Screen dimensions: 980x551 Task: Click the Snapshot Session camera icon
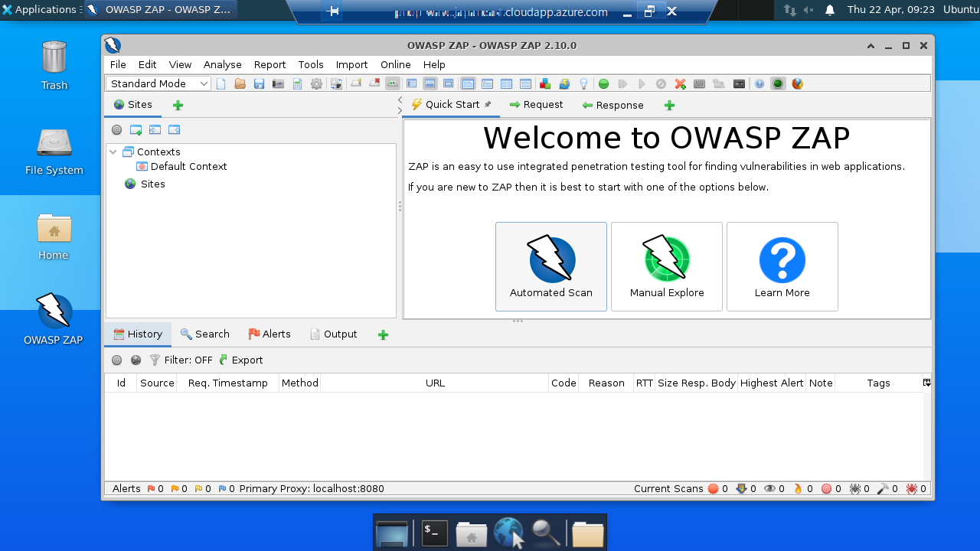point(279,83)
